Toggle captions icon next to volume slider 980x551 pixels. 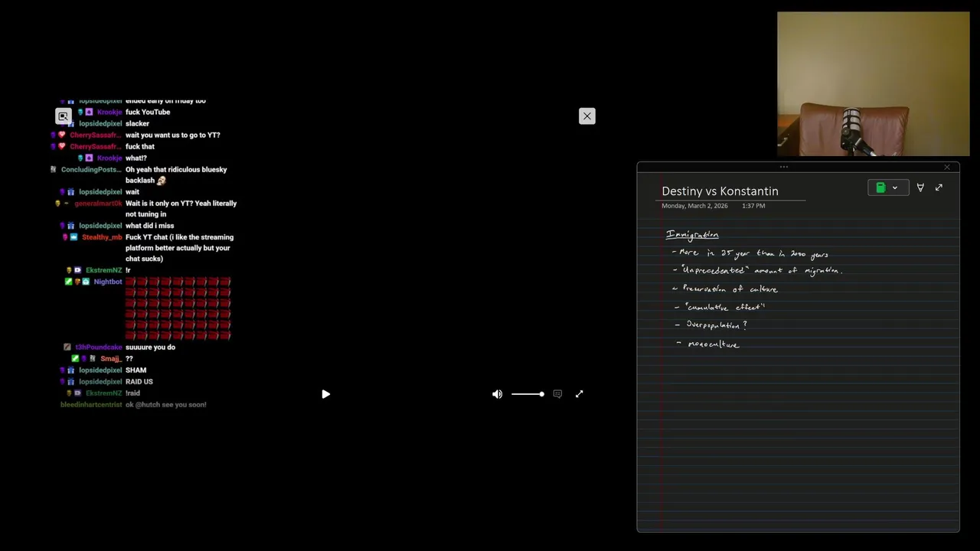point(557,394)
